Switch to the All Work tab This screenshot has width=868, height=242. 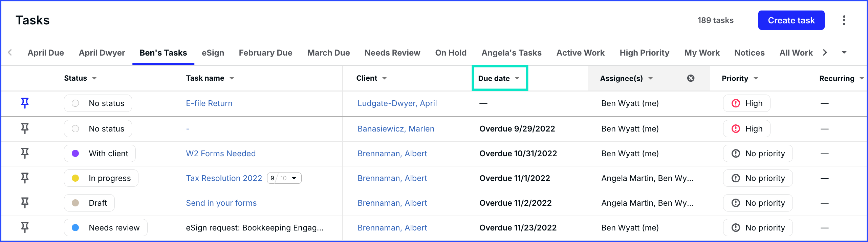(796, 53)
